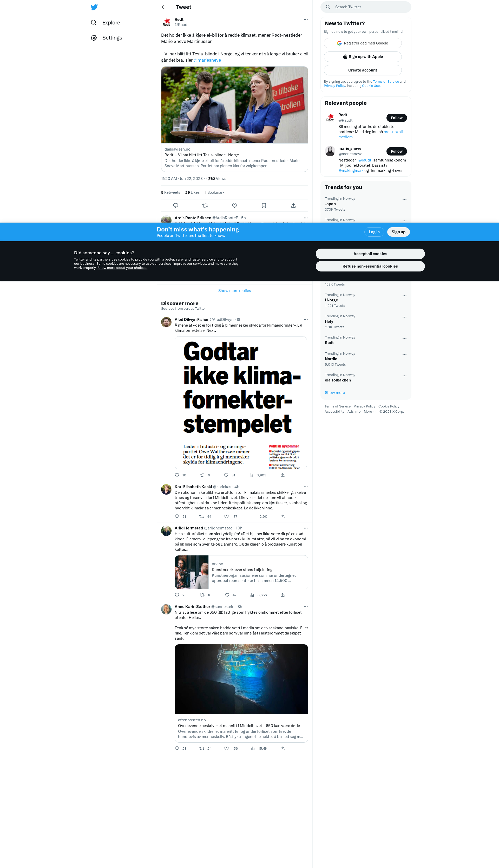The width and height of the screenshot is (499, 868).
Task: Open options for Japan trend
Action: pos(404,199)
